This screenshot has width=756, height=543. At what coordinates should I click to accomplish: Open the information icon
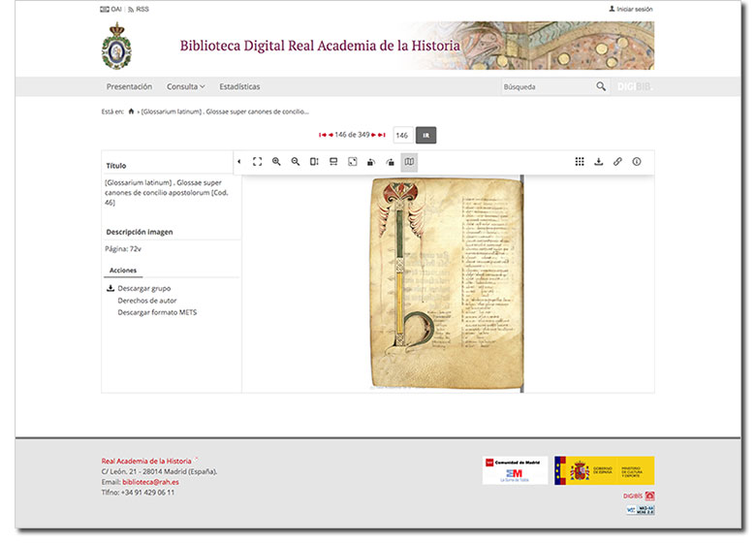(637, 162)
